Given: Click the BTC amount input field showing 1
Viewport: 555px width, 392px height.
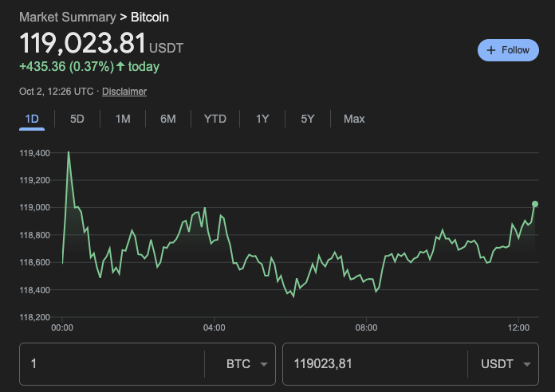Looking at the screenshot, I should point(112,364).
